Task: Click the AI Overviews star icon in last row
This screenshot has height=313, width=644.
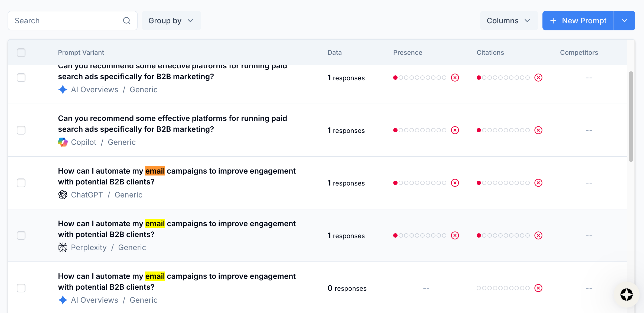Action: click(63, 300)
